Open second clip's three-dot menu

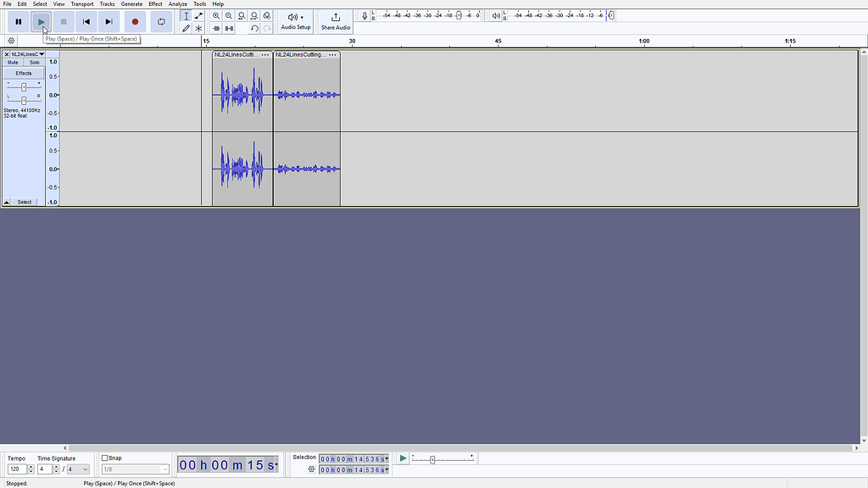pos(332,55)
